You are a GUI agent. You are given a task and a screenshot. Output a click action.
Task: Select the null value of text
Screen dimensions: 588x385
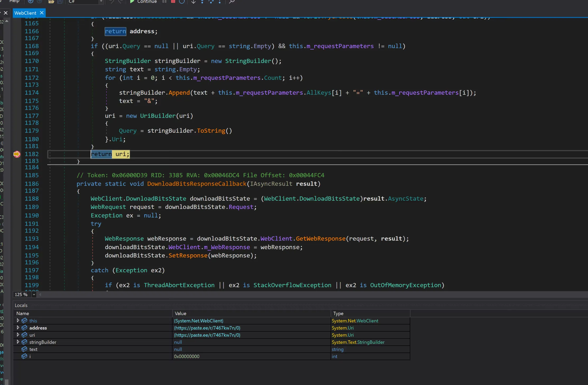tap(178, 349)
